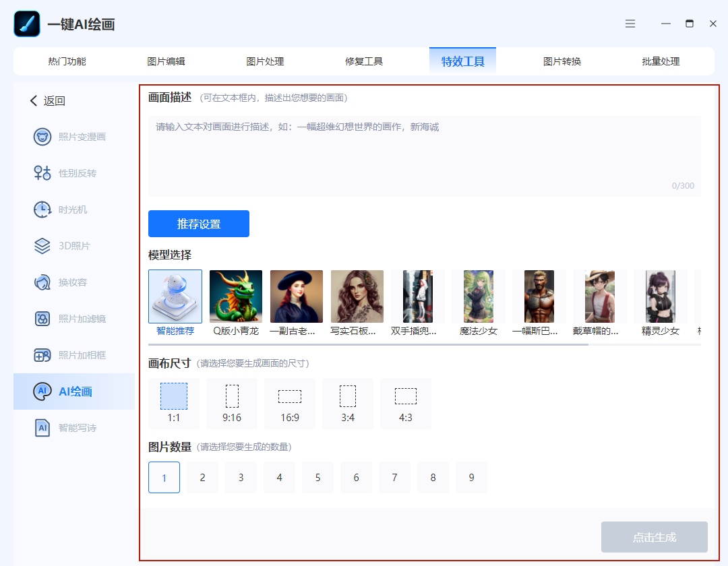
Task: Open the 照片加相框 frame icon
Action: tap(42, 355)
